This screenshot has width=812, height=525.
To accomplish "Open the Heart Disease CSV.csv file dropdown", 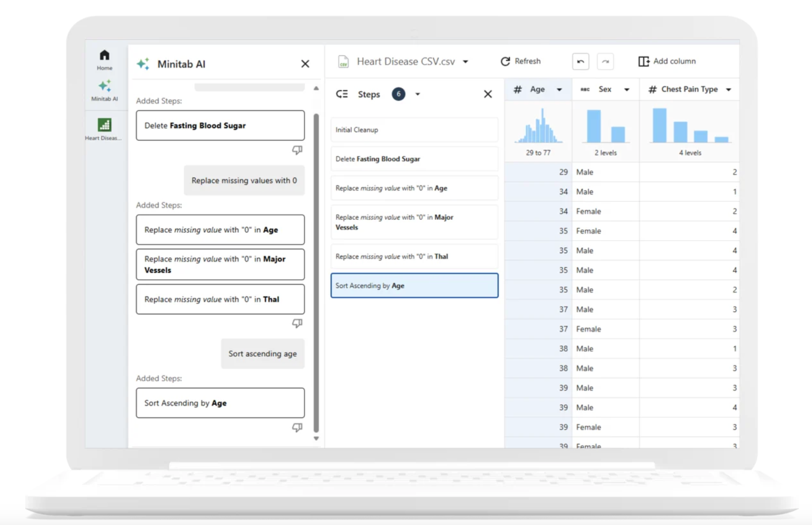I will (466, 61).
